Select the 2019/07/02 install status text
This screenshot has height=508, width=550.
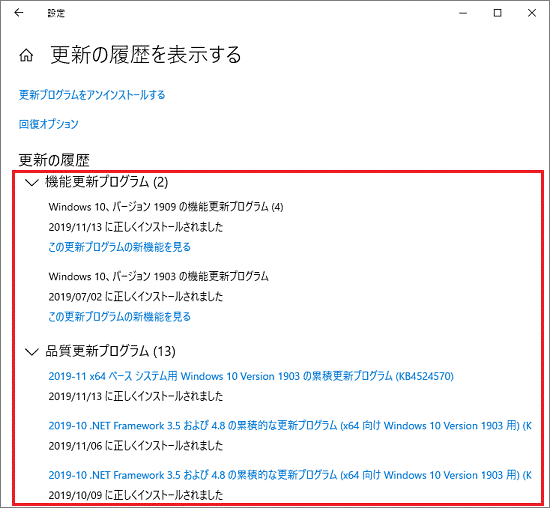pos(136,297)
